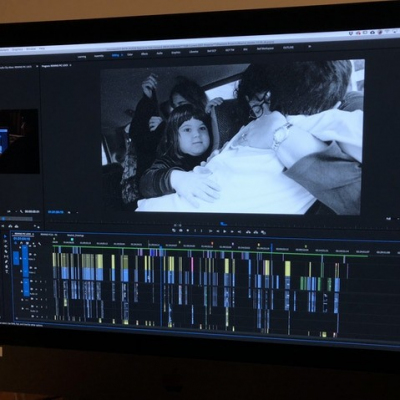Screen dimensions: 400x400
Task: Switch to Learning workspace
Action: pos(82,57)
